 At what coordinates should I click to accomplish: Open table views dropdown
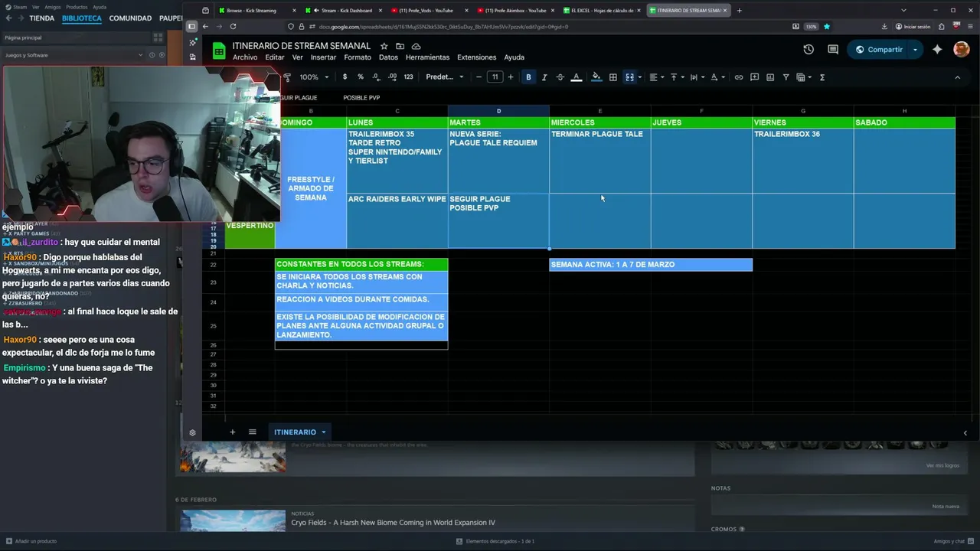(803, 77)
